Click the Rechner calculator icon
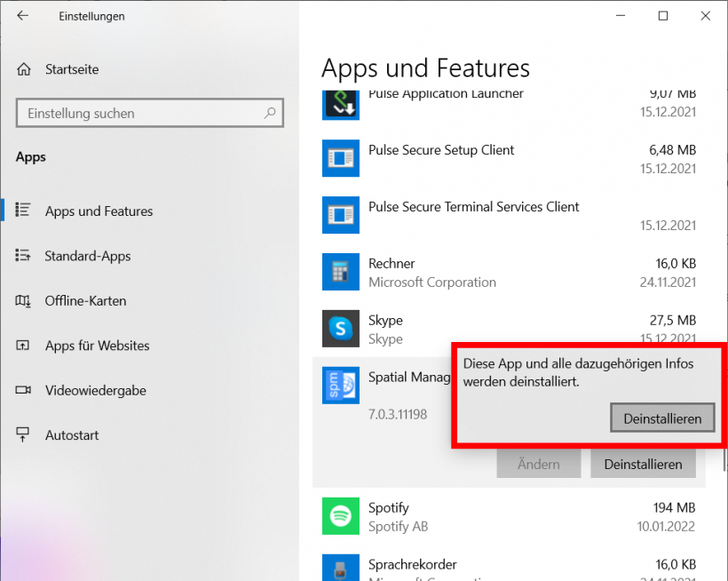The width and height of the screenshot is (728, 581). [341, 272]
